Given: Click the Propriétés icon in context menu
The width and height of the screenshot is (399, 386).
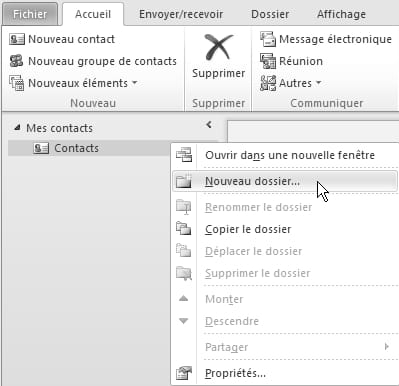Looking at the screenshot, I should pyautogui.click(x=184, y=373).
